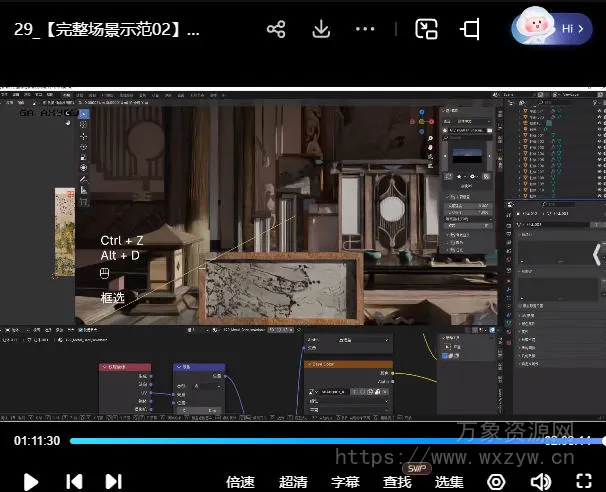Open the 字幕 subtitle options
This screenshot has height=492, width=606.
pyautogui.click(x=345, y=481)
